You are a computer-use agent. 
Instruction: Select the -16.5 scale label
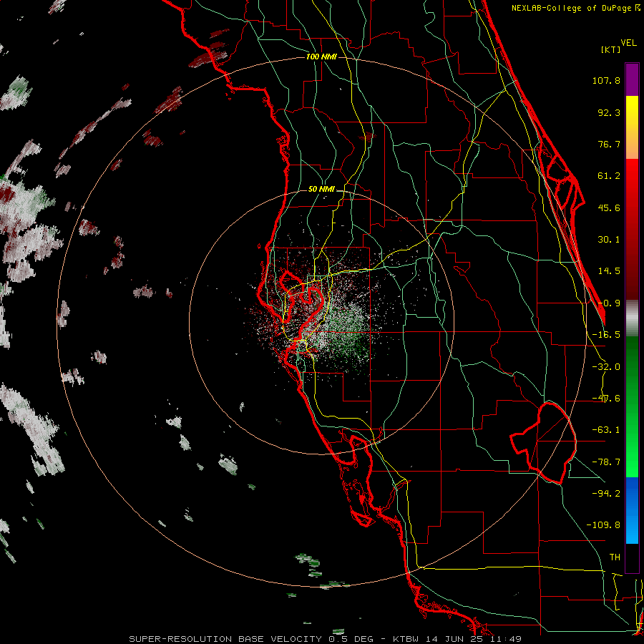click(606, 335)
